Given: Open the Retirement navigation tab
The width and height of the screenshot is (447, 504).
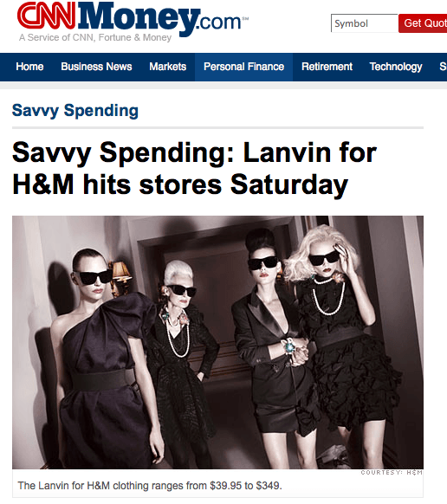Looking at the screenshot, I should [327, 67].
